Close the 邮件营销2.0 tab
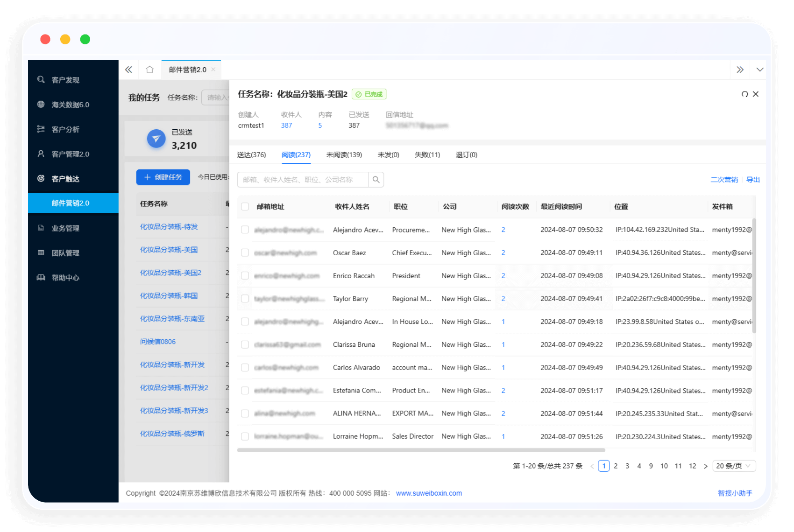Screen dimensions: 794x532 pos(213,70)
